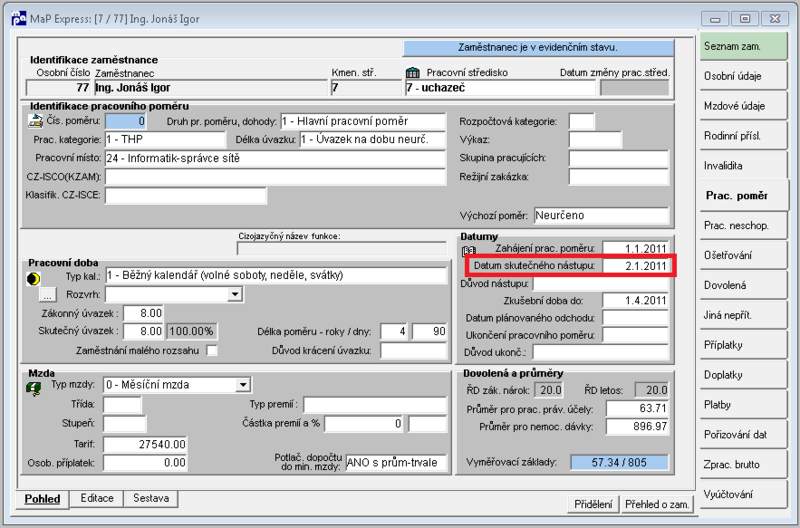Open the Rozvrh dropdown
This screenshot has width=800, height=528.
tap(234, 294)
